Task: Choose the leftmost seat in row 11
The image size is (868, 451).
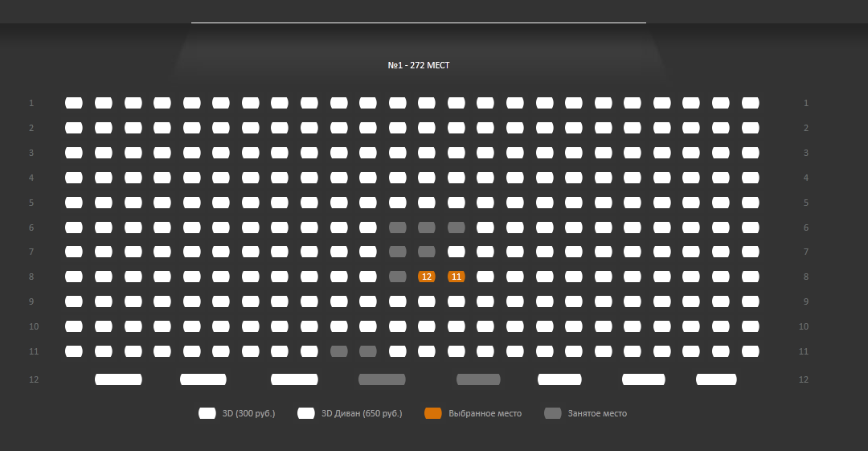Action: pyautogui.click(x=74, y=351)
